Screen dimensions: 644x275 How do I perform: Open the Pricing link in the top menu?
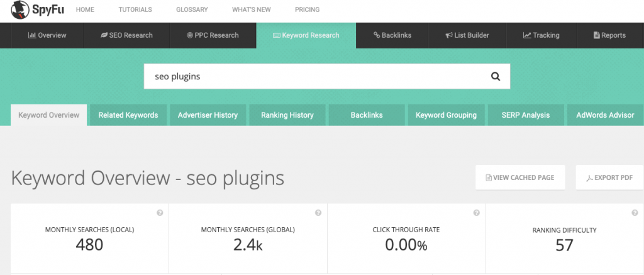click(x=307, y=10)
